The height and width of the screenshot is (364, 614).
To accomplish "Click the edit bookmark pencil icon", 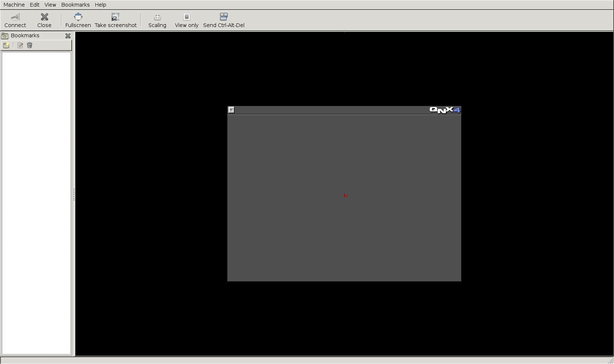I will coord(20,45).
